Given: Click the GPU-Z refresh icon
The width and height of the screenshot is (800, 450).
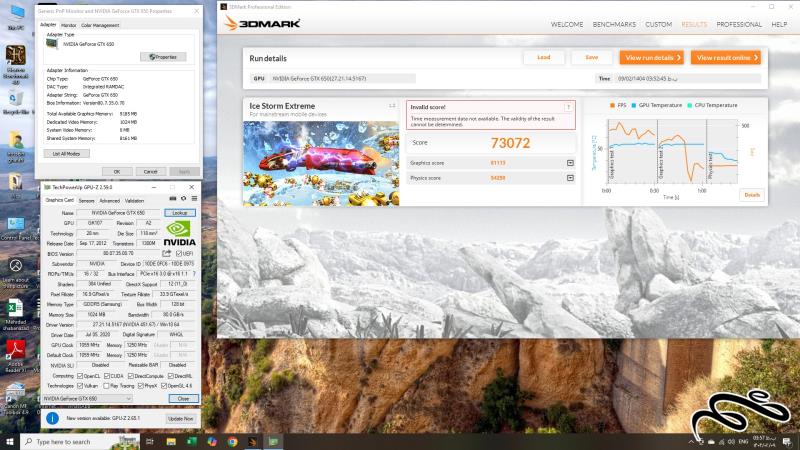Looking at the screenshot, I should [x=184, y=199].
